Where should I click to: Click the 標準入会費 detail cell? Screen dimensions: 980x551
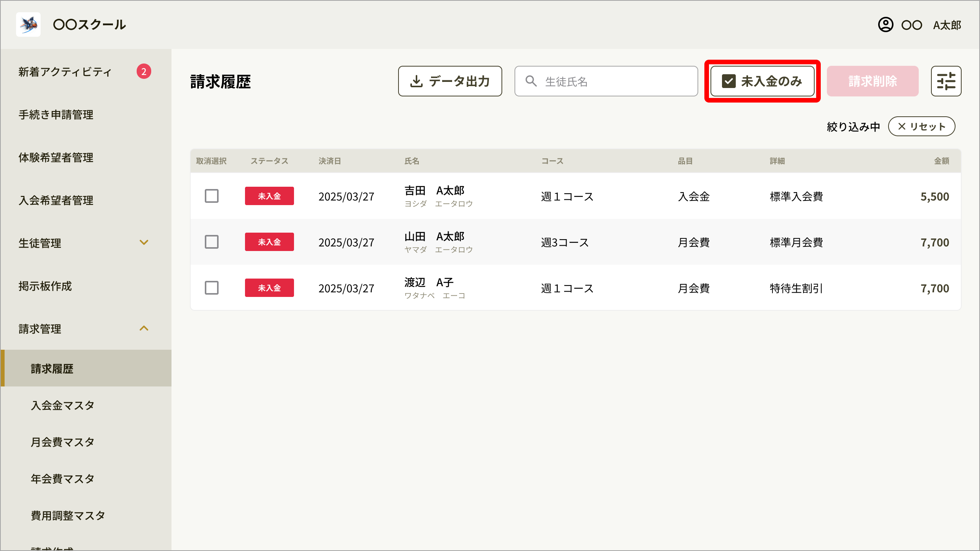(797, 197)
